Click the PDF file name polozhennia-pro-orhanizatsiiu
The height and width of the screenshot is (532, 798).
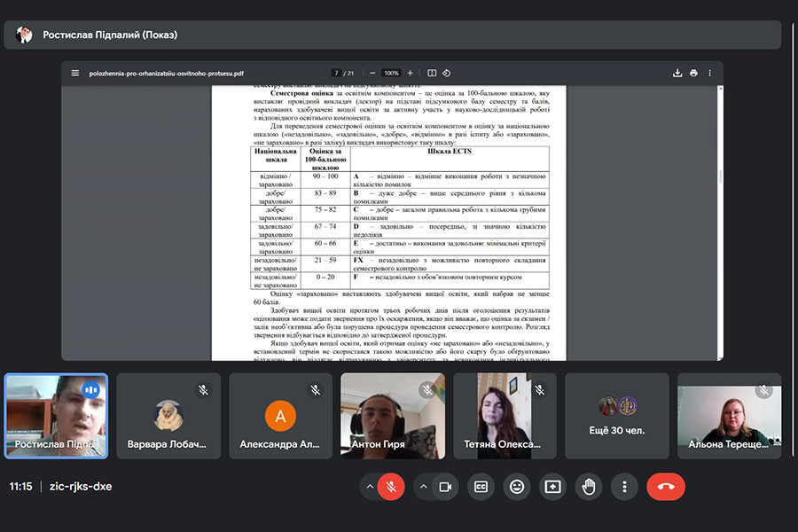tap(166, 74)
